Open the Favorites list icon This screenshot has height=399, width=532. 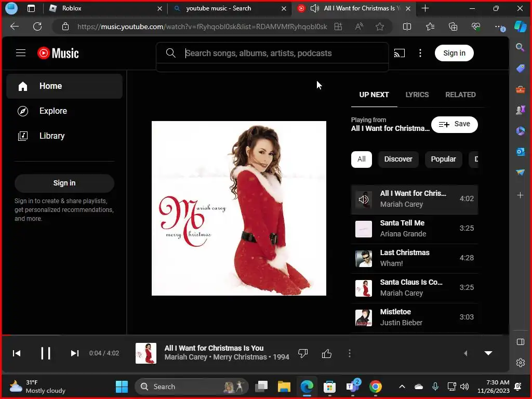coord(430,26)
